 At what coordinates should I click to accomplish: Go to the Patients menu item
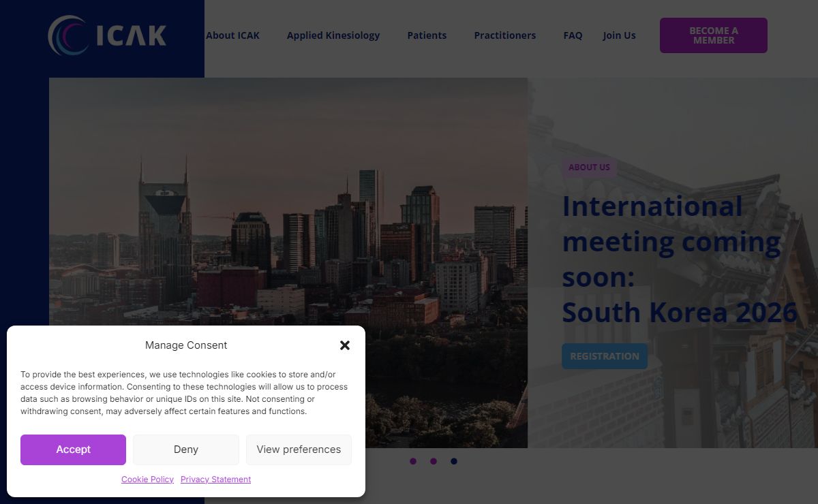tap(427, 35)
